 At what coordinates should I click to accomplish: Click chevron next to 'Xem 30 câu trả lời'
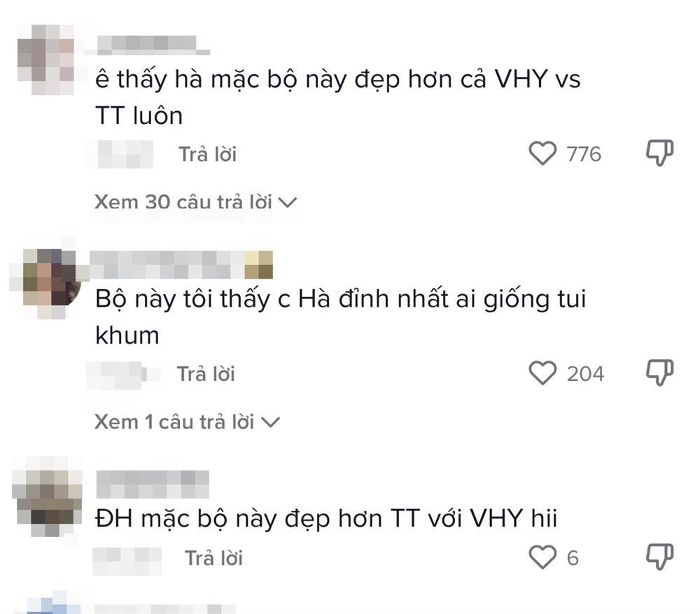pos(288,203)
